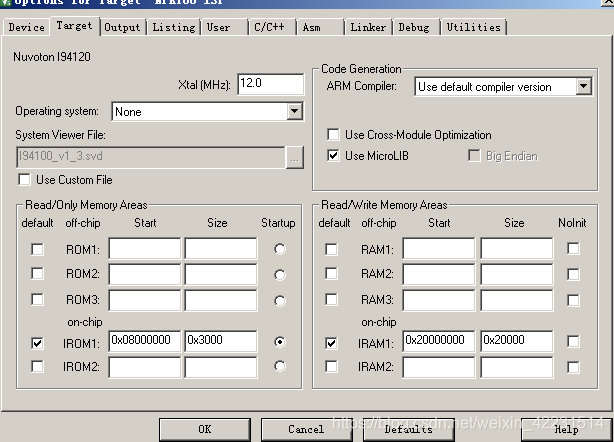The image size is (614, 442).
Task: Click the ROM2 Start field
Action: click(x=145, y=274)
